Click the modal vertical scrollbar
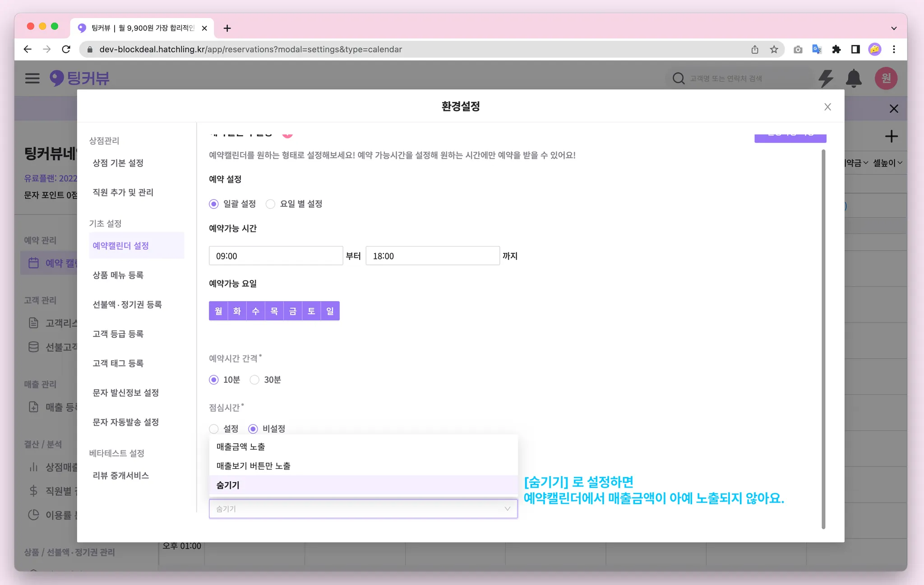924x585 pixels. (x=823, y=339)
